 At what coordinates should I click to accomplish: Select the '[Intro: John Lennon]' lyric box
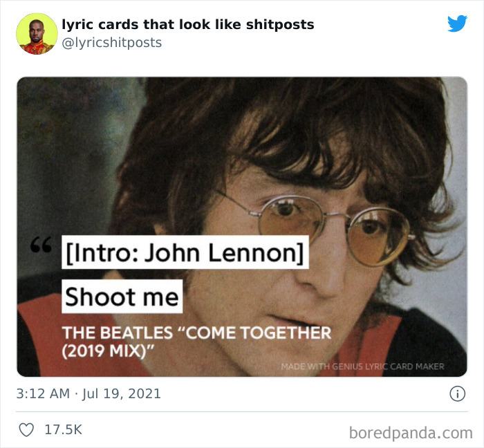coord(185,252)
